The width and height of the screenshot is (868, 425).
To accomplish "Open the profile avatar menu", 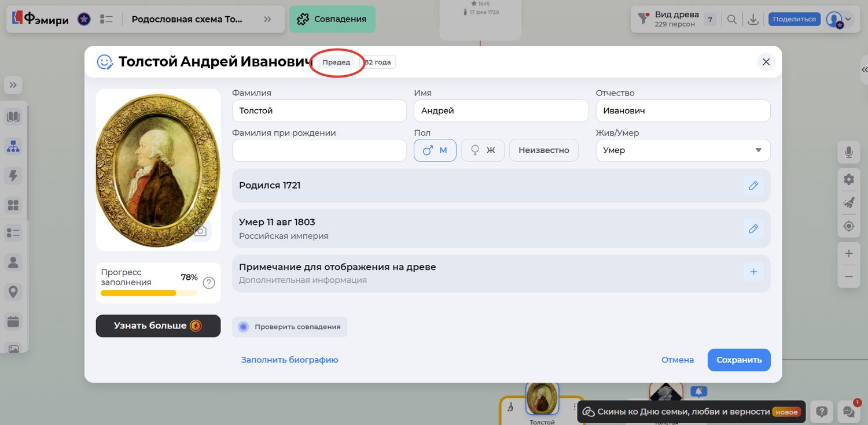I will 839,19.
